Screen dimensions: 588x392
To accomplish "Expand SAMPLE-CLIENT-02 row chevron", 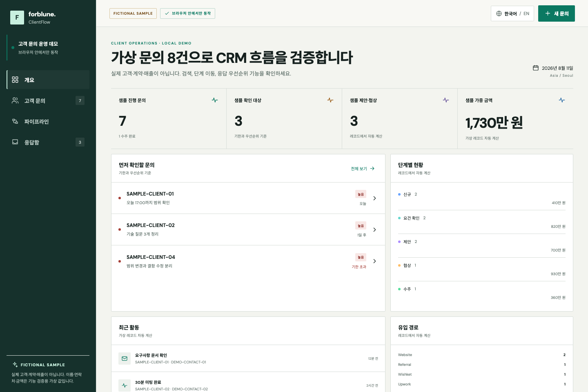I will 374,229.
